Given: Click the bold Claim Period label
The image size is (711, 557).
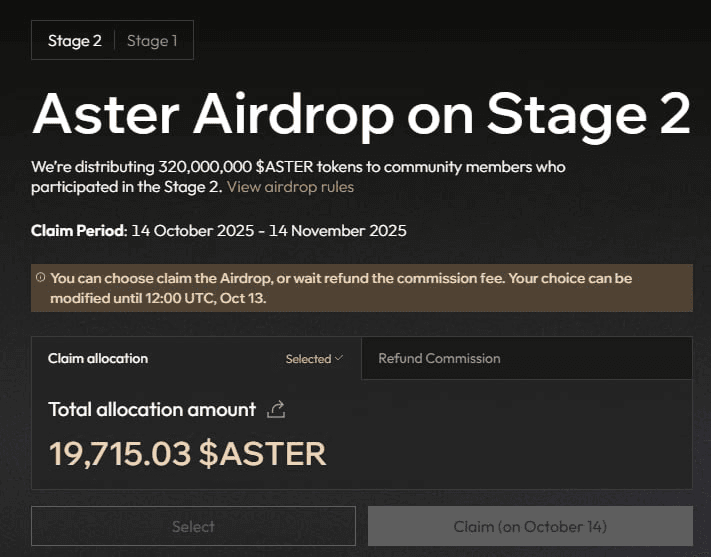Looking at the screenshot, I should [78, 231].
